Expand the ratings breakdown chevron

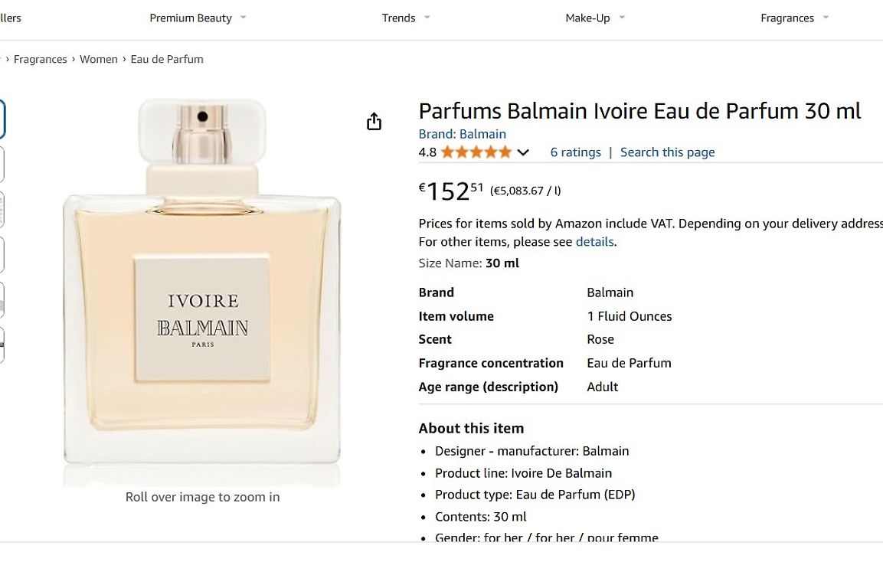pos(522,152)
